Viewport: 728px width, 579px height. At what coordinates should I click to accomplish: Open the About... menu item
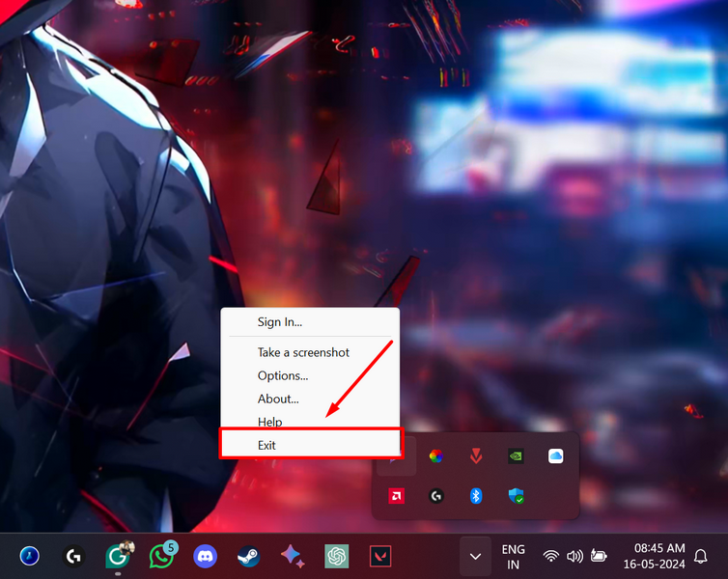click(x=278, y=399)
